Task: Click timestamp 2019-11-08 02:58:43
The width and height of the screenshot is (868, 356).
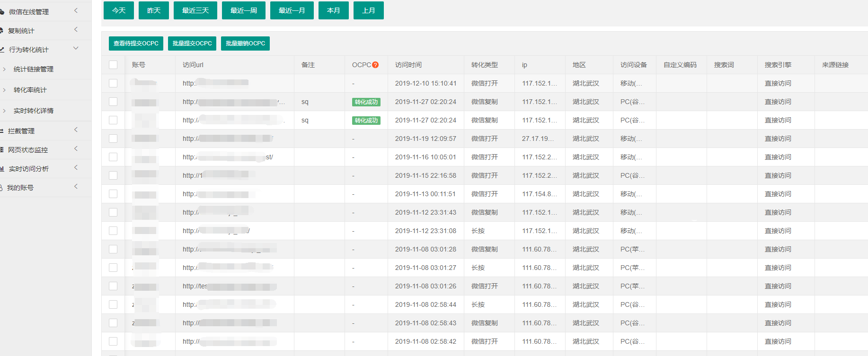Action: coord(425,323)
